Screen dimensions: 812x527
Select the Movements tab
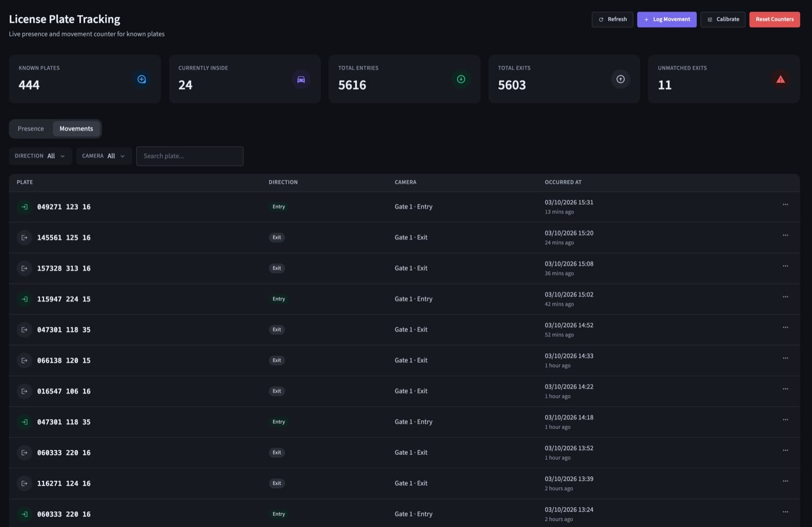(x=76, y=129)
